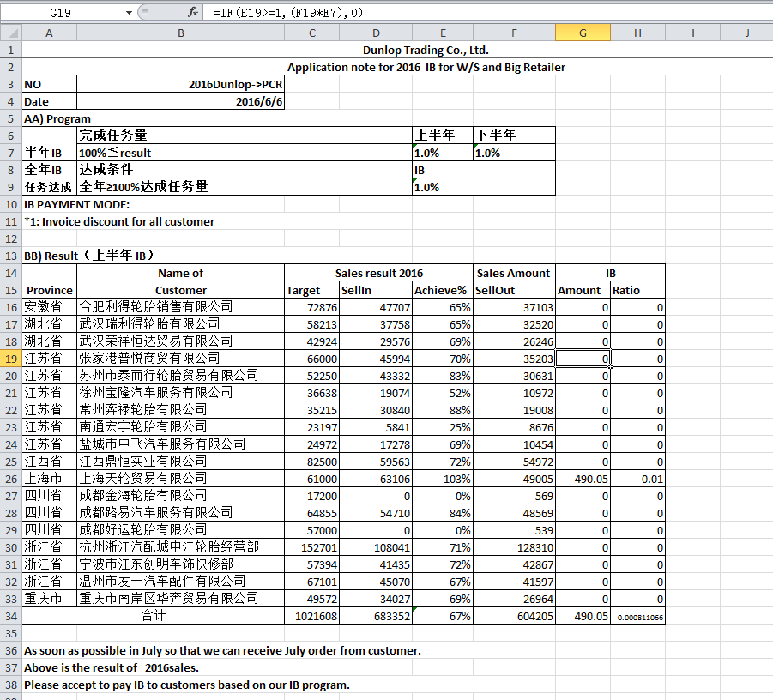This screenshot has height=700, width=773.
Task: Click customer cell '武汉瑞利得轮胎有限公司'
Action: pyautogui.click(x=180, y=324)
